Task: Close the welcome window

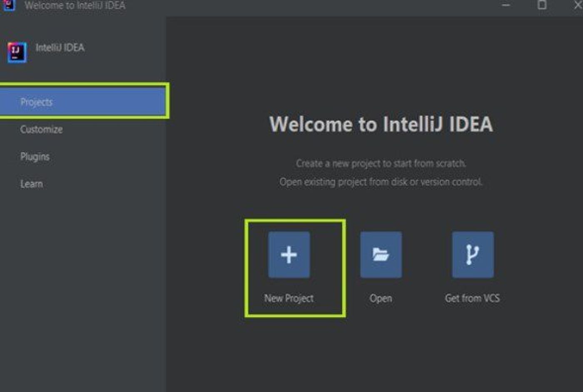Action: coord(578,5)
